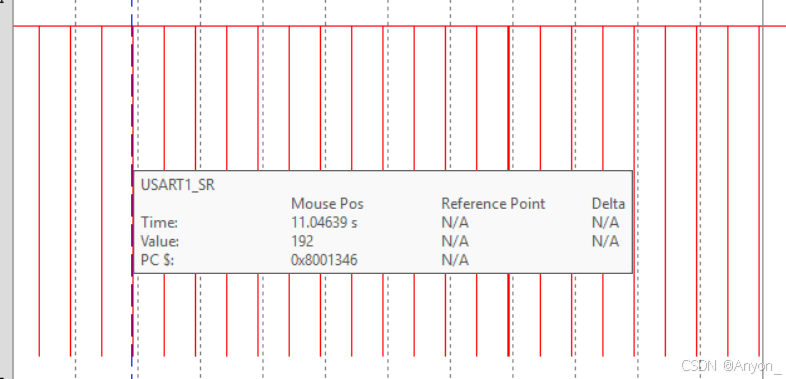Select the Reference Point column header
The image size is (786, 379).
(x=493, y=204)
